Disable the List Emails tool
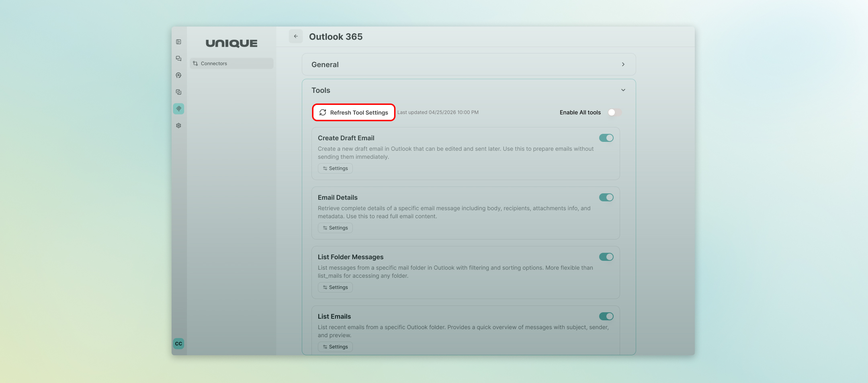 606,316
